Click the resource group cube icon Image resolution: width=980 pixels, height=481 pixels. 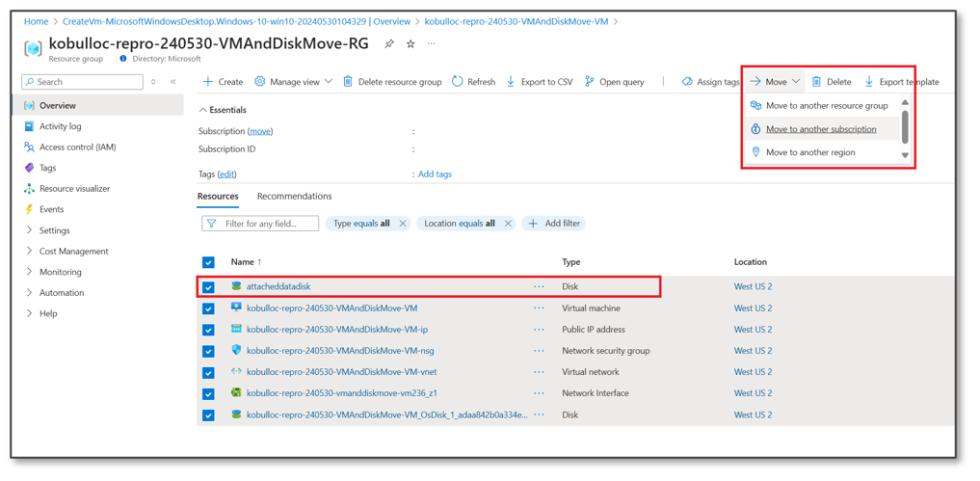point(33,48)
